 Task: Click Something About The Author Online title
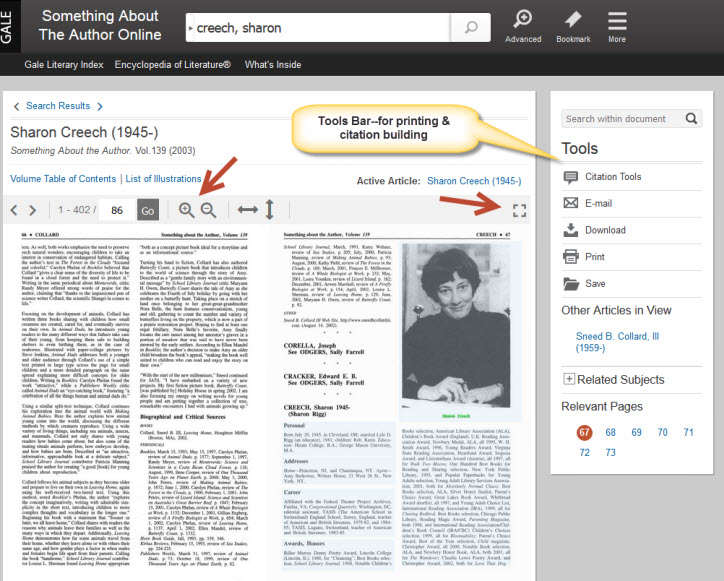click(x=100, y=25)
